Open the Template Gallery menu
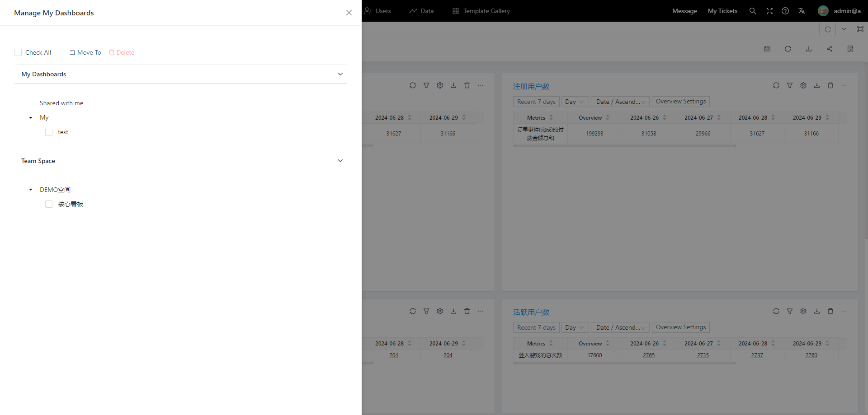The image size is (868, 415). [x=481, y=11]
